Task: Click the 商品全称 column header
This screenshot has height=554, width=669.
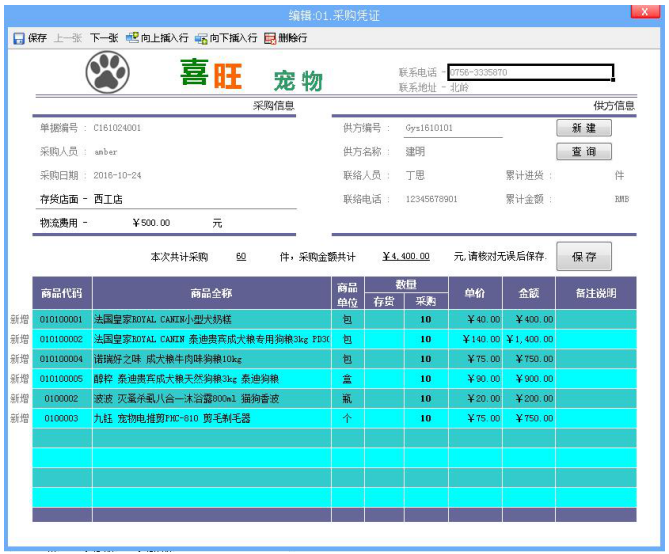Action: click(x=212, y=293)
